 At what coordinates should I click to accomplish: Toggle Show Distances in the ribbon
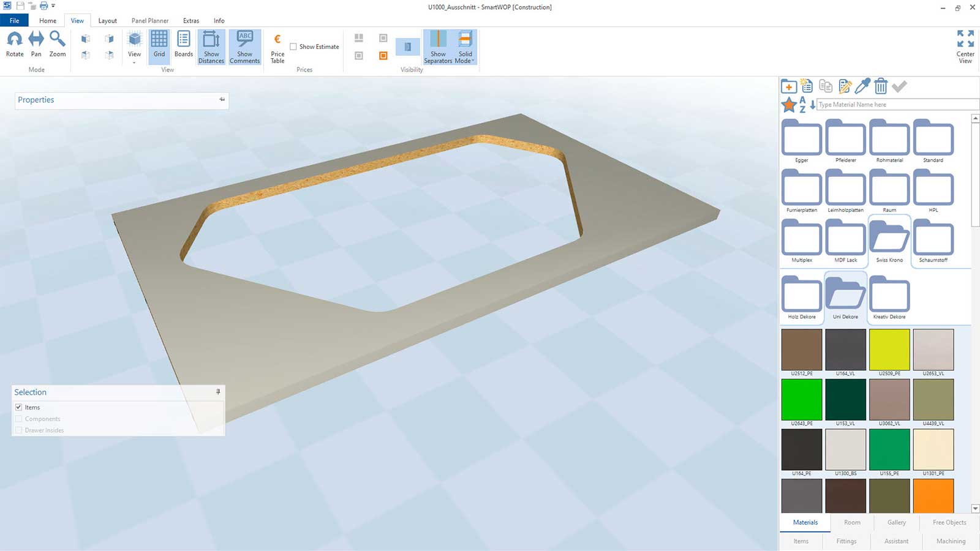click(211, 47)
